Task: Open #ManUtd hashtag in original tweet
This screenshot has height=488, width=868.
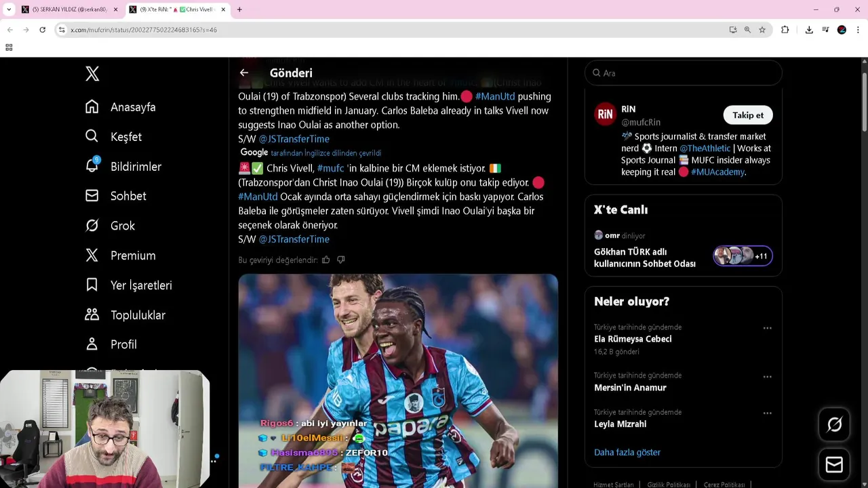Action: click(495, 96)
